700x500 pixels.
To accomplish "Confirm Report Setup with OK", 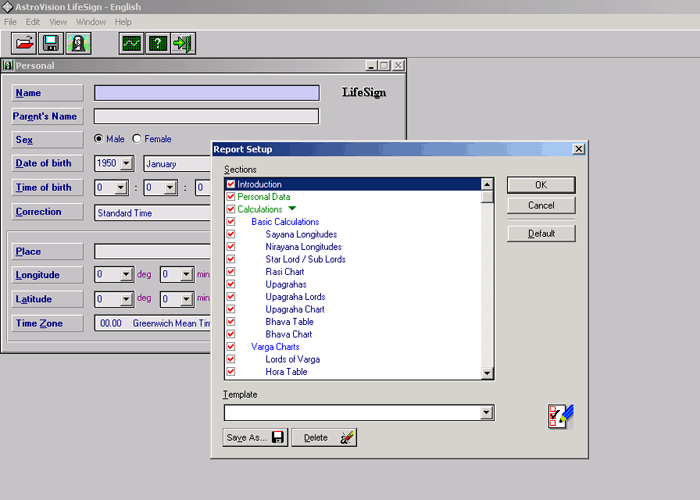I will (x=541, y=185).
